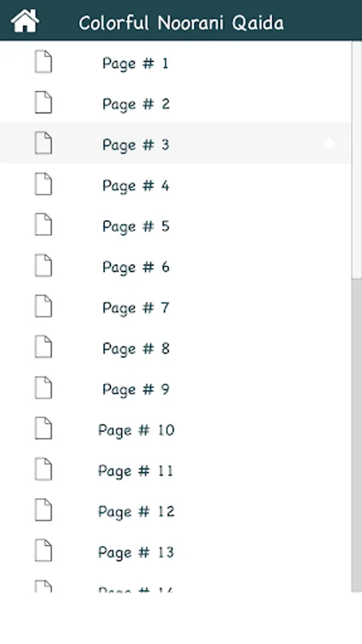Click the document icon beside Page # 4
This screenshot has width=362, height=644.
44,184
